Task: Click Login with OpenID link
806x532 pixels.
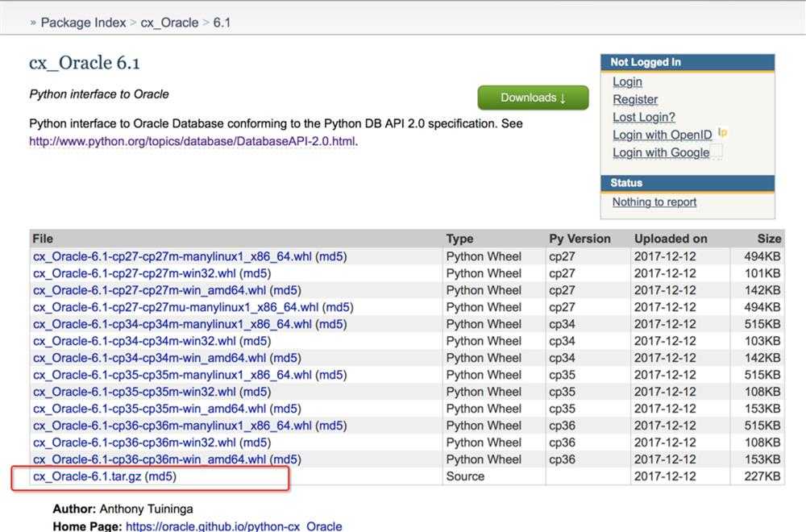Action: click(662, 135)
